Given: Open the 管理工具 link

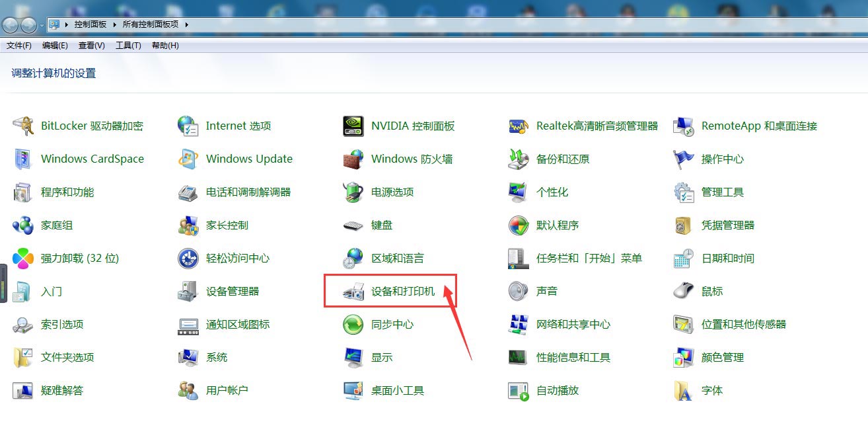Looking at the screenshot, I should (x=723, y=192).
